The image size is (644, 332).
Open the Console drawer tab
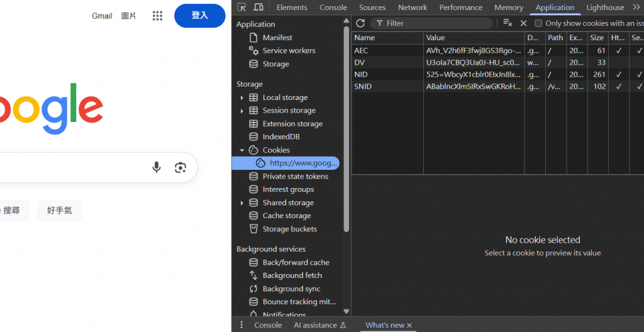point(268,325)
